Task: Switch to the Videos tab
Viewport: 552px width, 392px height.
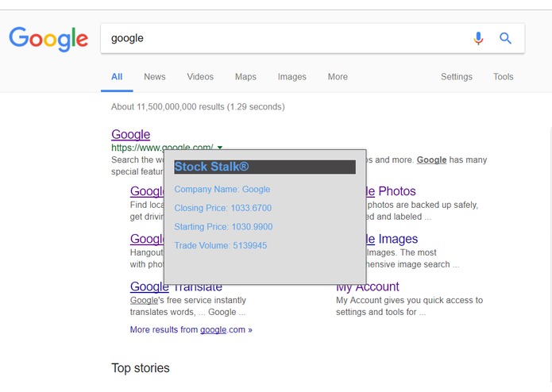Action: 200,77
